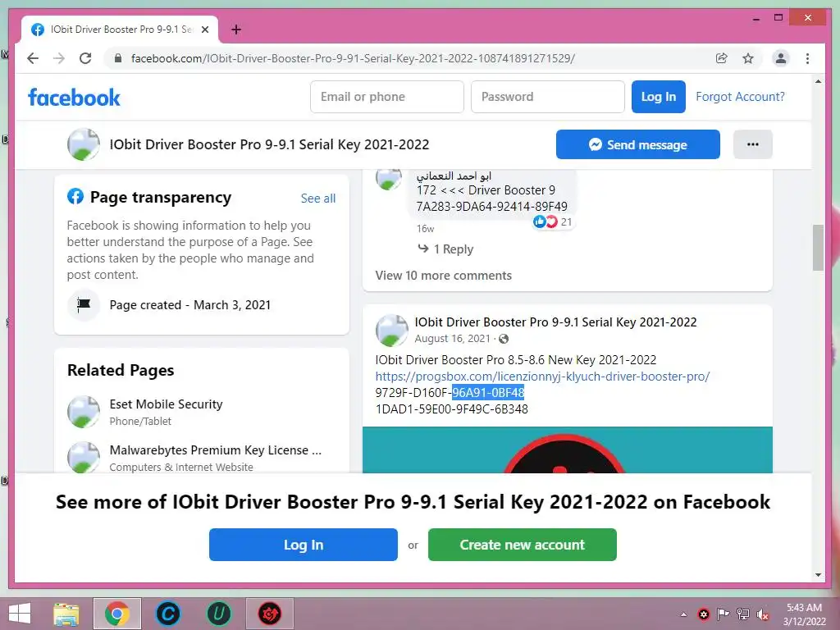Click Malwarebytes page avatar
This screenshot has width=840, height=630.
coord(84,458)
